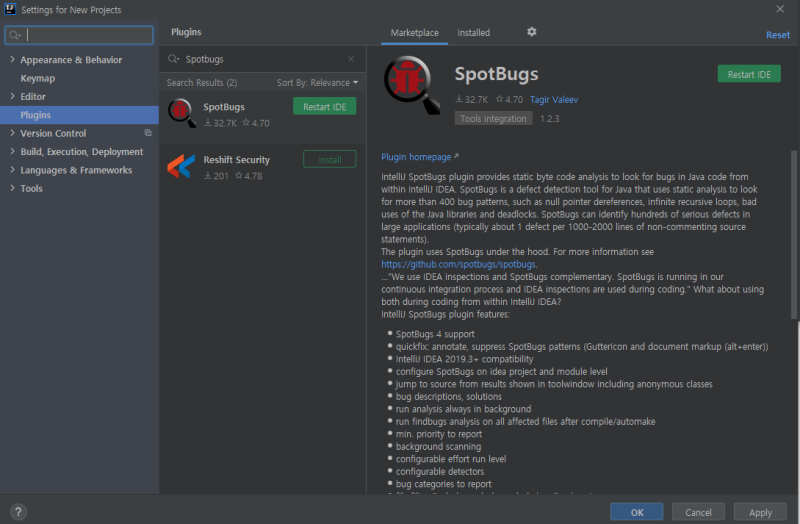Expand the Version Control node
The height and width of the screenshot is (524, 800).
click(x=12, y=133)
